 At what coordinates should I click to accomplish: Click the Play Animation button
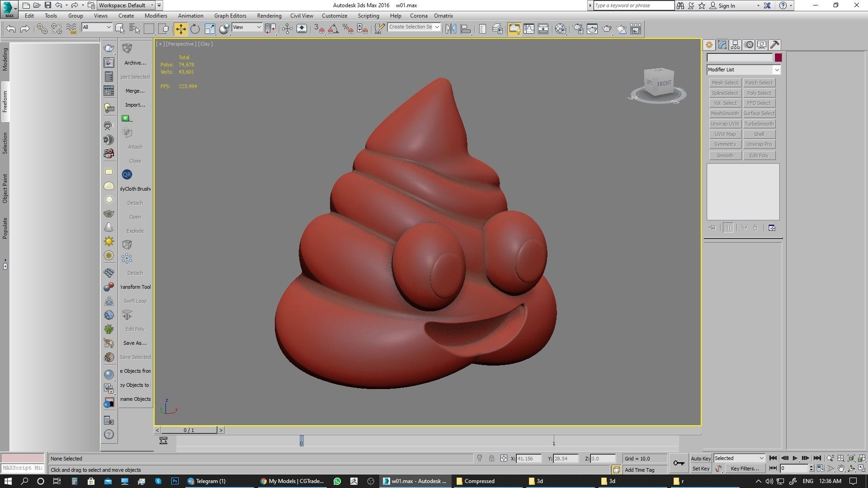(795, 458)
